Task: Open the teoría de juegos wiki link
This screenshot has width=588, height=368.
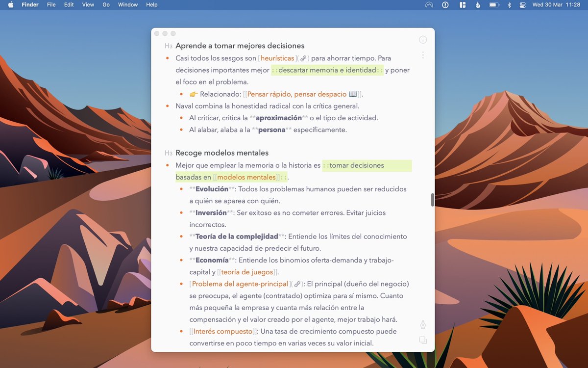Action: [247, 272]
